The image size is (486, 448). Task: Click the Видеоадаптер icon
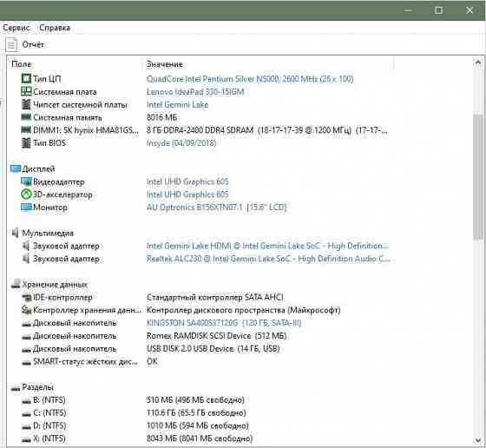[26, 181]
